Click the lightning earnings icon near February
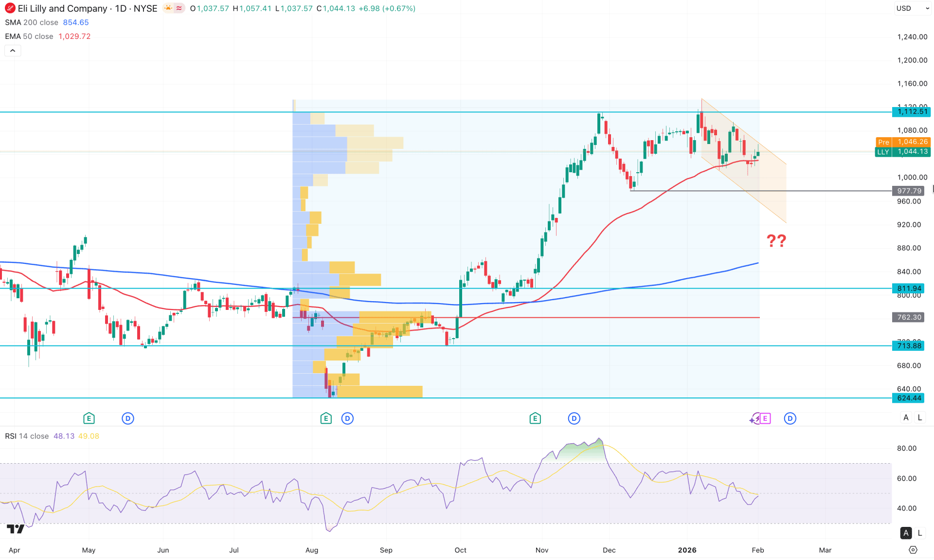The height and width of the screenshot is (560, 934). [x=754, y=418]
